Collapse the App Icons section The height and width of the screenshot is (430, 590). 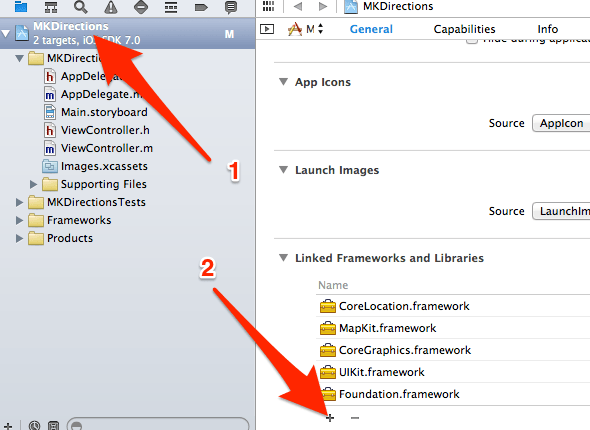click(283, 82)
